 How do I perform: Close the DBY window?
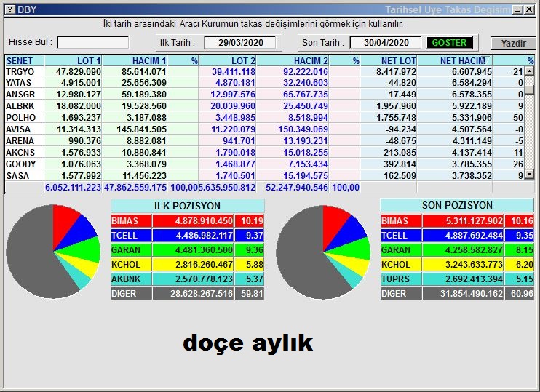529,9
